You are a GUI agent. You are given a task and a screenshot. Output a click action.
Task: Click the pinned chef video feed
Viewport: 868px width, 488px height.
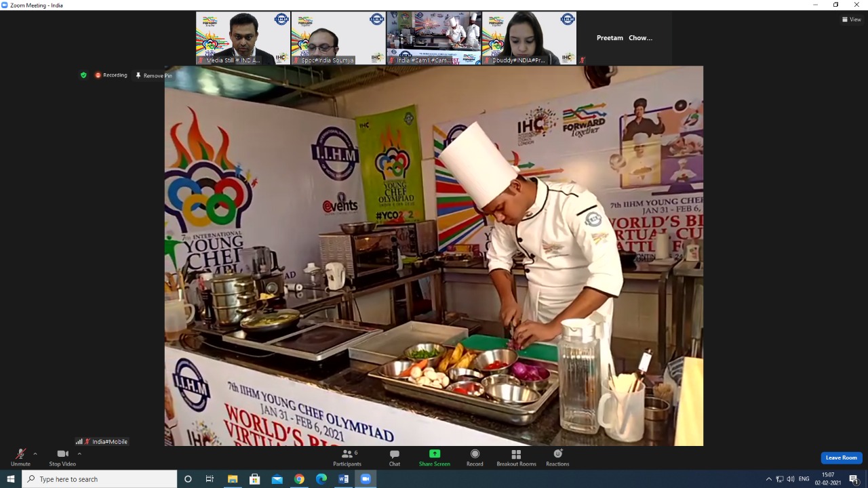tap(434, 256)
